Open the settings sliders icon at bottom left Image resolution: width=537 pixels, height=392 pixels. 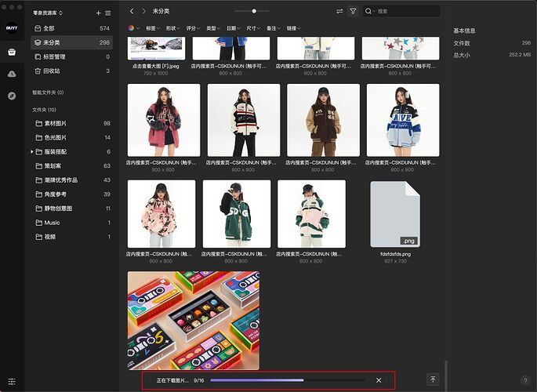pyautogui.click(x=12, y=380)
